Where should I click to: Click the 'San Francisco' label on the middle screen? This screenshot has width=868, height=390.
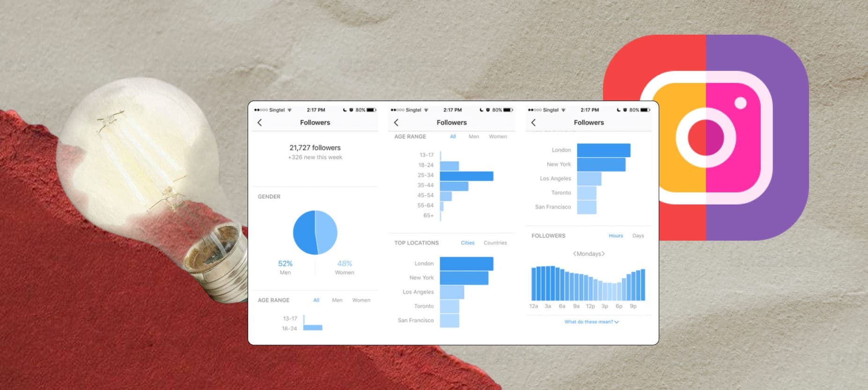click(x=416, y=321)
